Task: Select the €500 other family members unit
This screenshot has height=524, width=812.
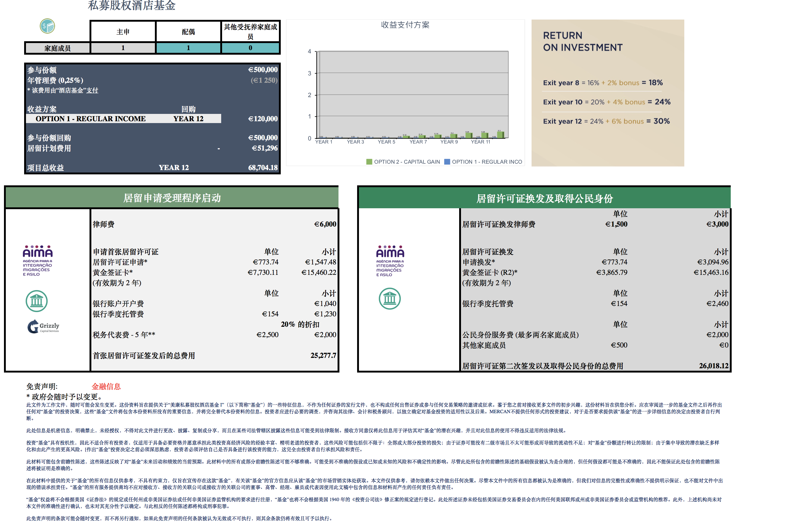Action: coord(619,345)
